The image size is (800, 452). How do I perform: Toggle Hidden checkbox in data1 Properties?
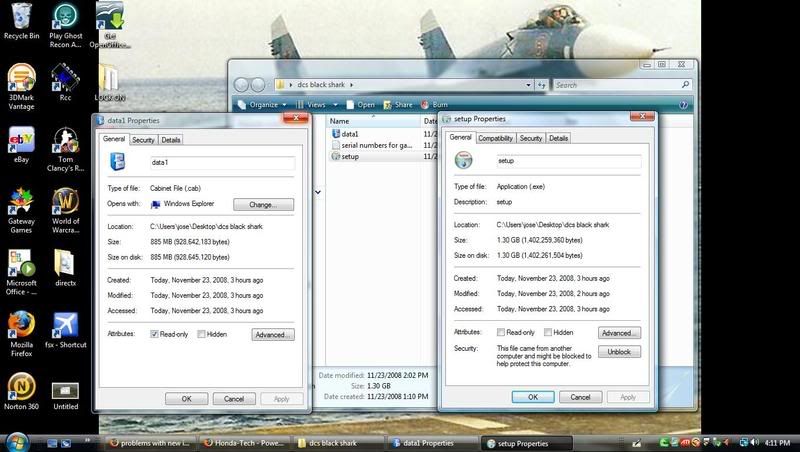coord(202,334)
